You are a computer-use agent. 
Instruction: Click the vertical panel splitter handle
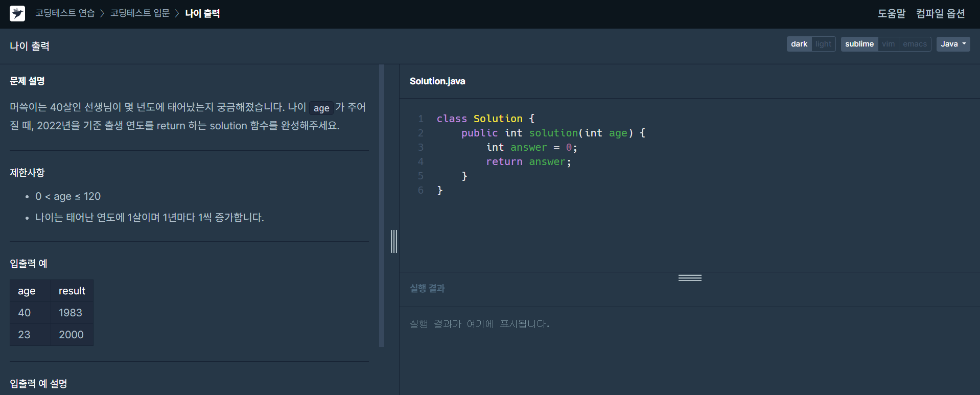(394, 241)
